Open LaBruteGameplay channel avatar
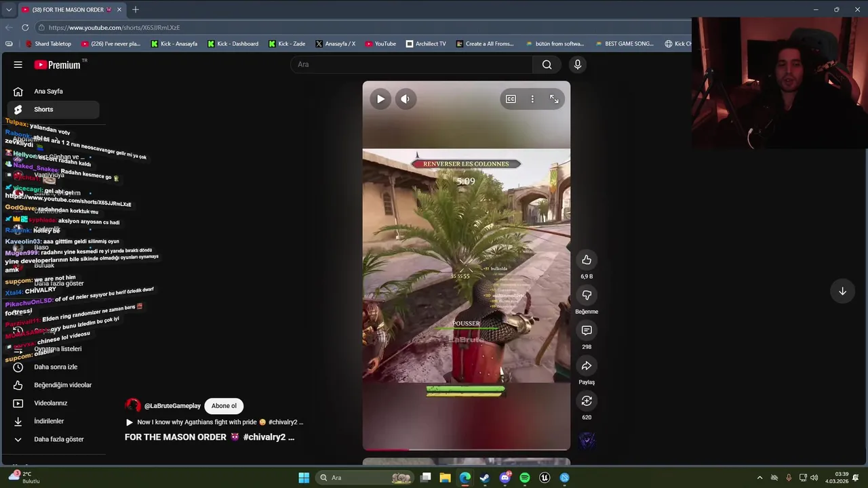This screenshot has width=868, height=488. (133, 405)
